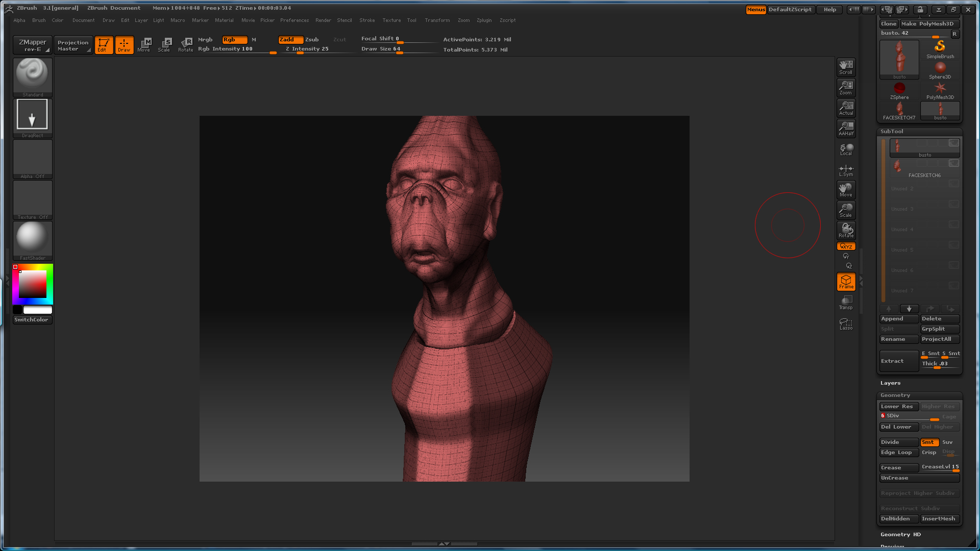
Task: Click the Scroll canvas navigation icon
Action: click(x=846, y=67)
